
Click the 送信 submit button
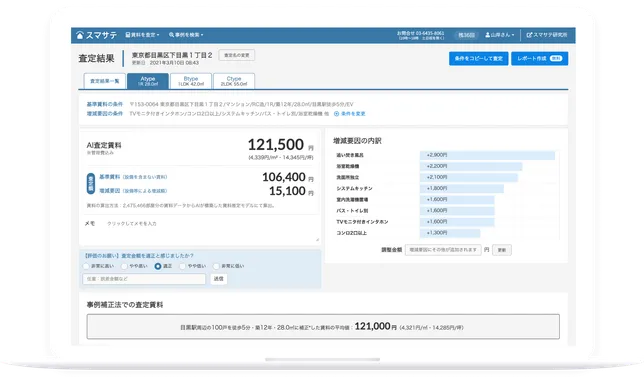[x=218, y=279]
